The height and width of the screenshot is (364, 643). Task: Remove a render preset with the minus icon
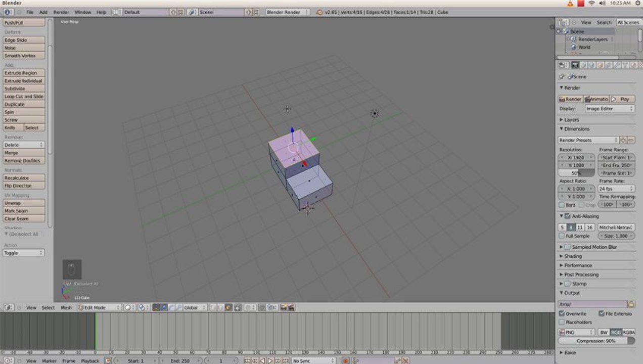pyautogui.click(x=631, y=140)
